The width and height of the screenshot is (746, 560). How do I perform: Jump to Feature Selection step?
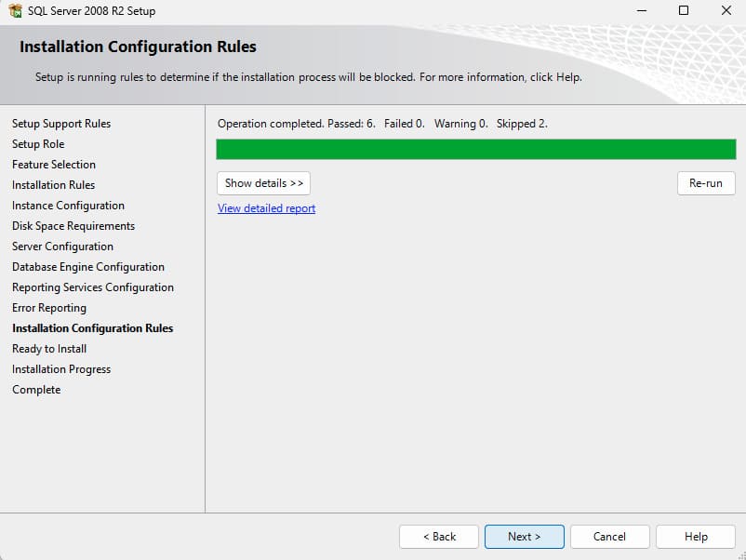[54, 165]
